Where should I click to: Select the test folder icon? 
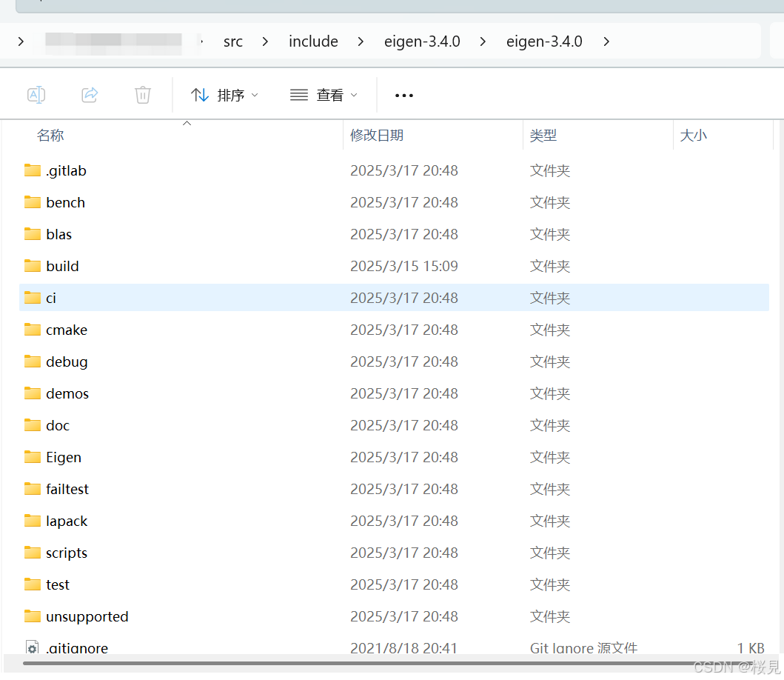point(33,584)
